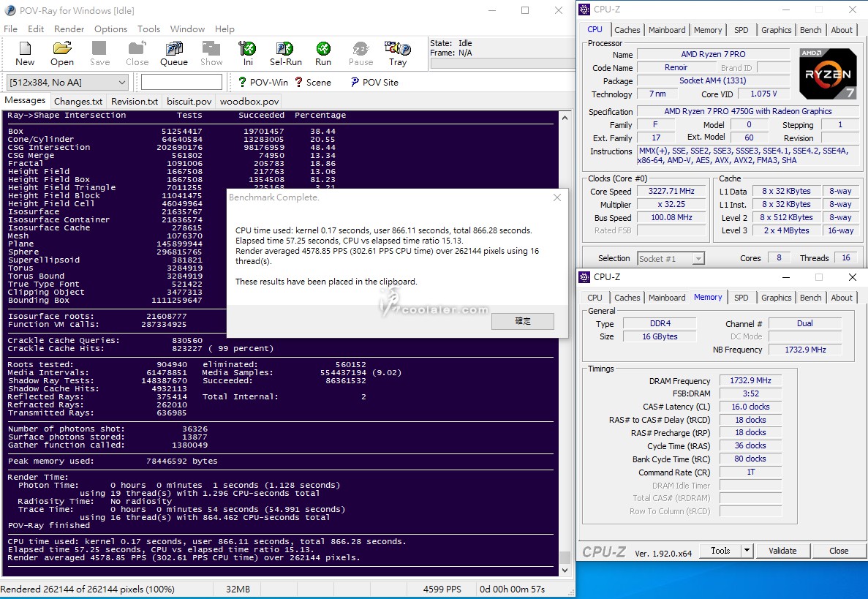The width and height of the screenshot is (868, 599).
Task: Click the Tools button in CPU-Z
Action: tap(720, 550)
